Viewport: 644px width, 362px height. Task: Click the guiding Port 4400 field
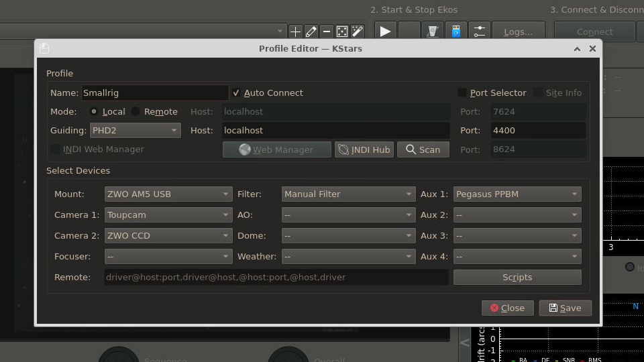[539, 131]
